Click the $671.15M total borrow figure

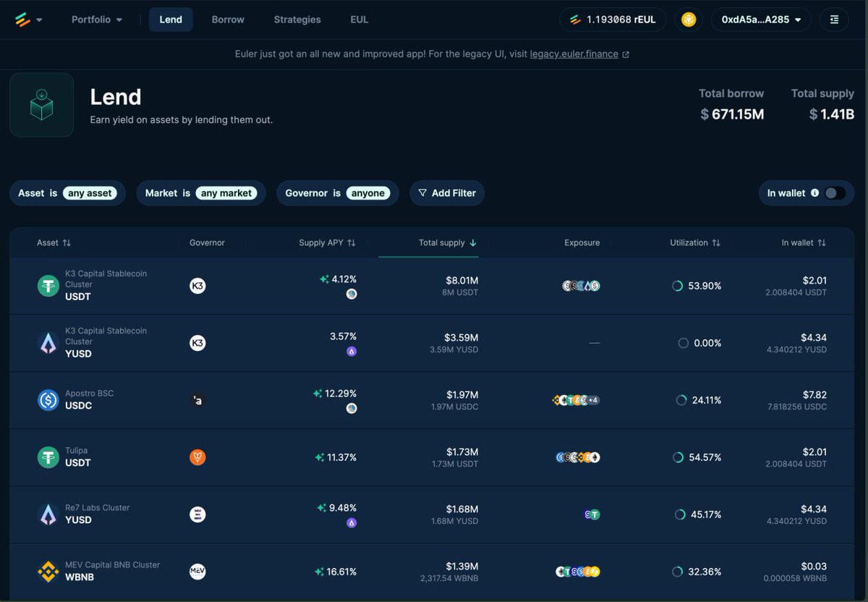(732, 114)
